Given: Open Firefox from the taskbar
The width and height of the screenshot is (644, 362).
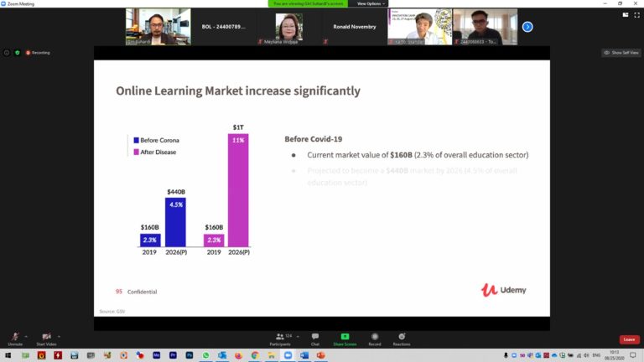Looking at the screenshot, I should tap(239, 355).
